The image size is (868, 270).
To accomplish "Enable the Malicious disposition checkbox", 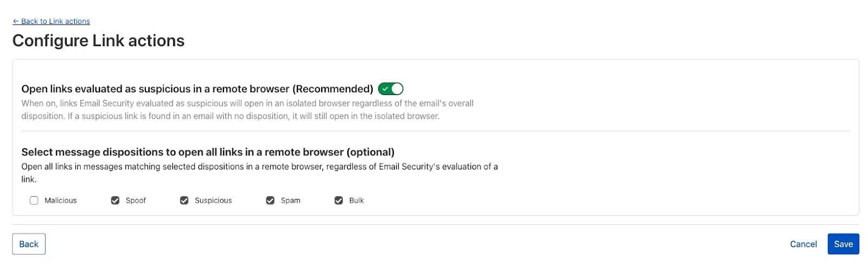I will click(x=34, y=200).
